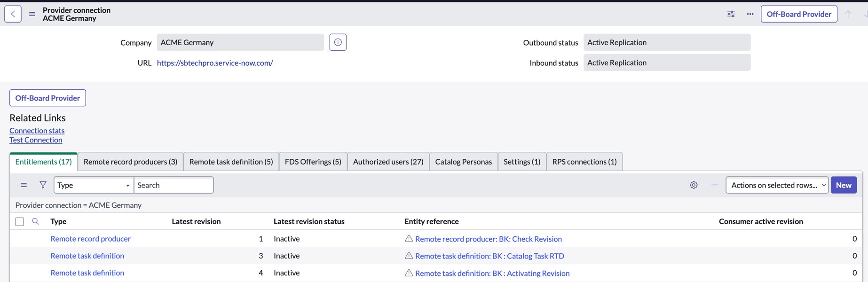Open entity BK : Catalog Task RTD link

[489, 256]
